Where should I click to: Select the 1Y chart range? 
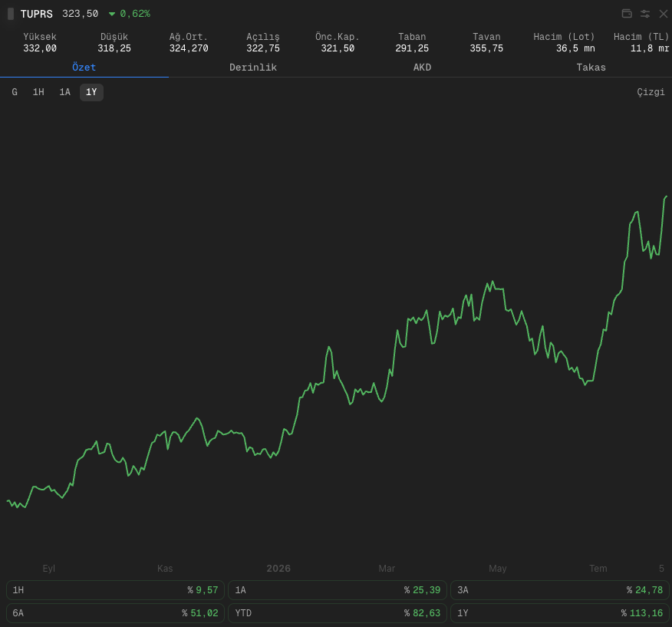[x=91, y=92]
